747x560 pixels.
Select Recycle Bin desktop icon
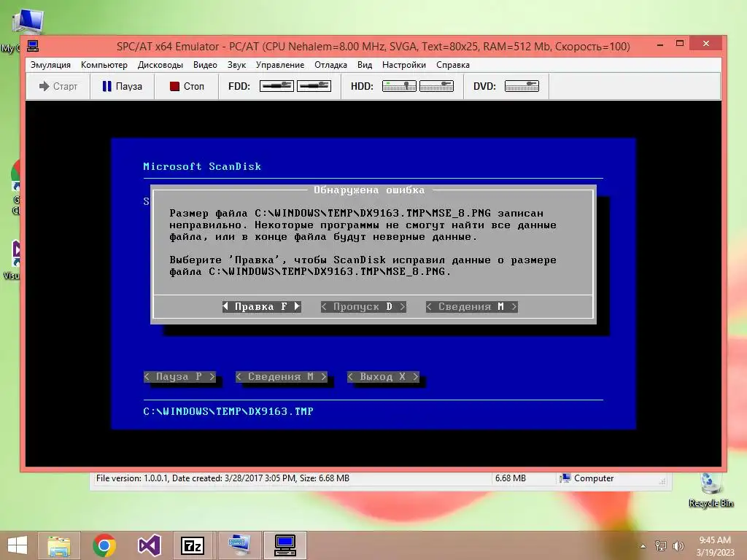pos(711,491)
